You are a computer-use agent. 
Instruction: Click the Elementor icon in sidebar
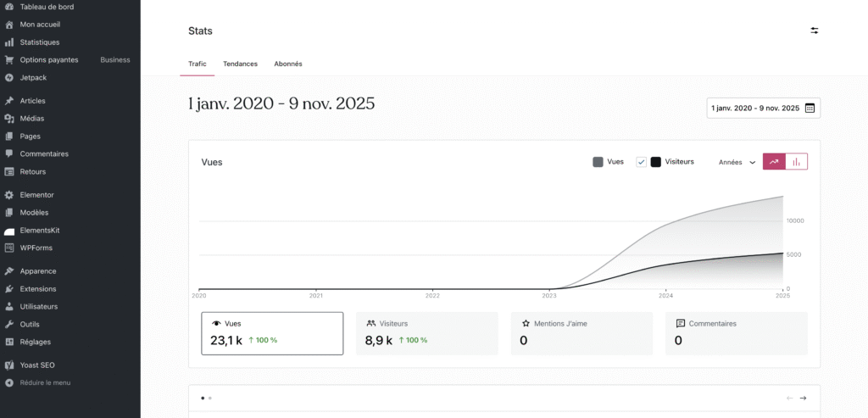(9, 195)
